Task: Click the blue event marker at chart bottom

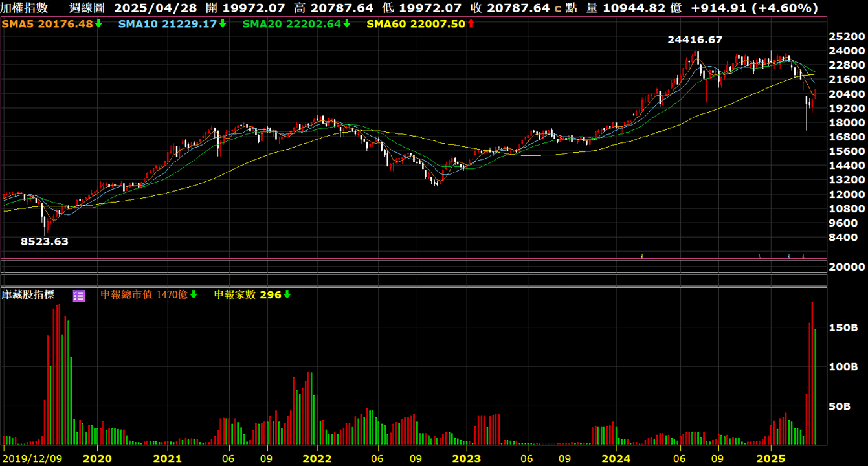Action: tap(788, 256)
